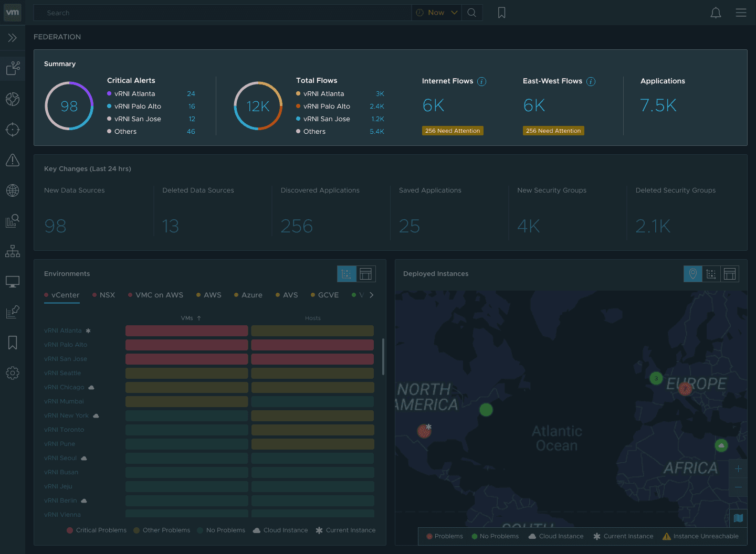Select the GCVE tab

coord(324,295)
